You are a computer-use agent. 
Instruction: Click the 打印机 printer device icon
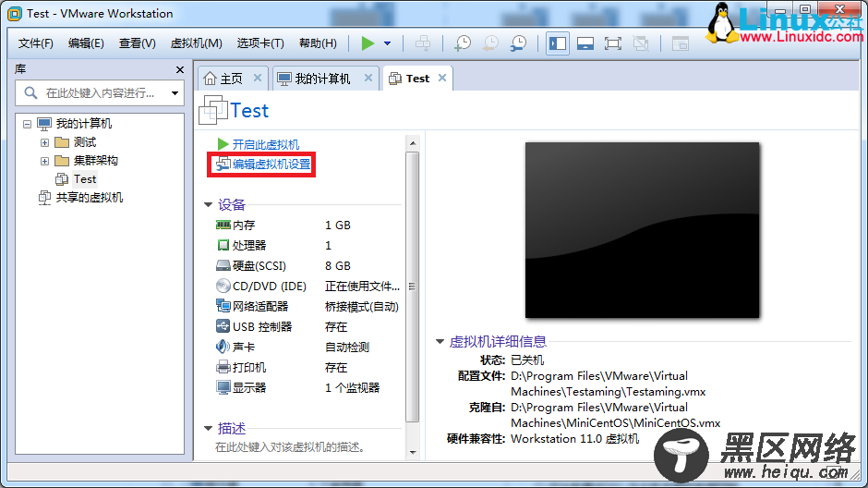[x=223, y=367]
